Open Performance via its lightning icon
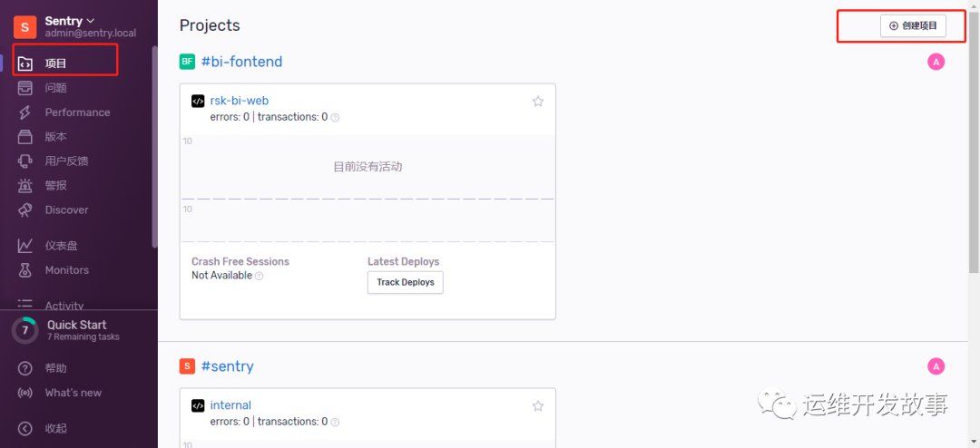 click(25, 112)
